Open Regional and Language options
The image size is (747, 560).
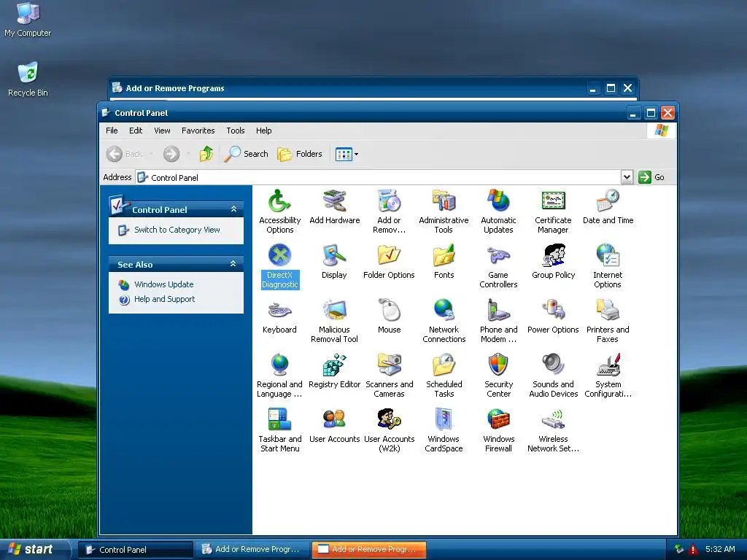coord(279,376)
